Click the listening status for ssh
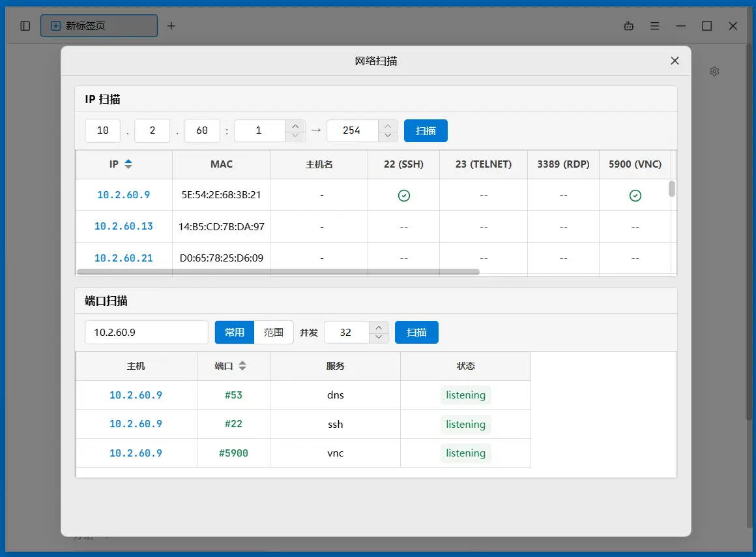 tap(466, 424)
